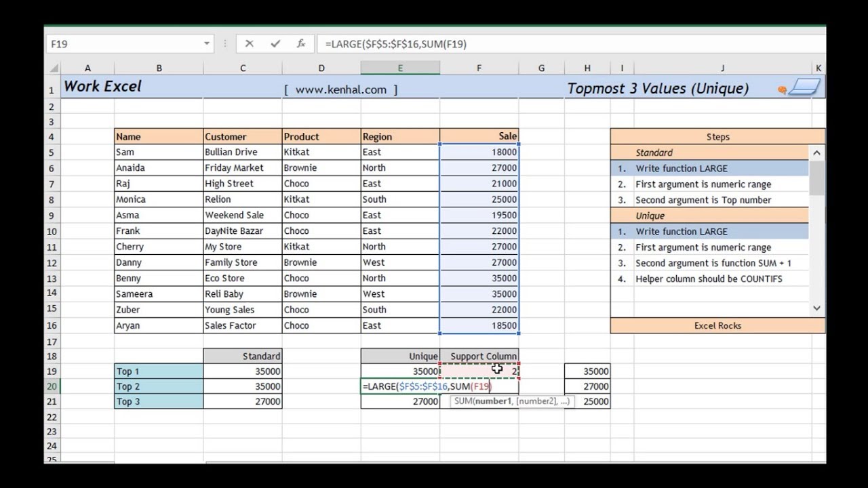Click inside the Name Box showing F19
The width and height of the screenshot is (868, 488).
123,43
